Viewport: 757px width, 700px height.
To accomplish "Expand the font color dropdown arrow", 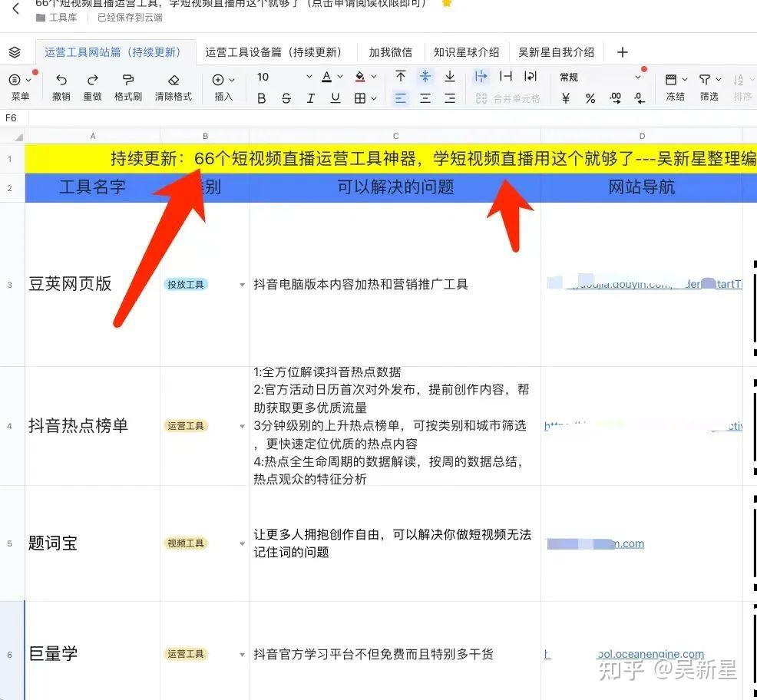I will coord(340,77).
